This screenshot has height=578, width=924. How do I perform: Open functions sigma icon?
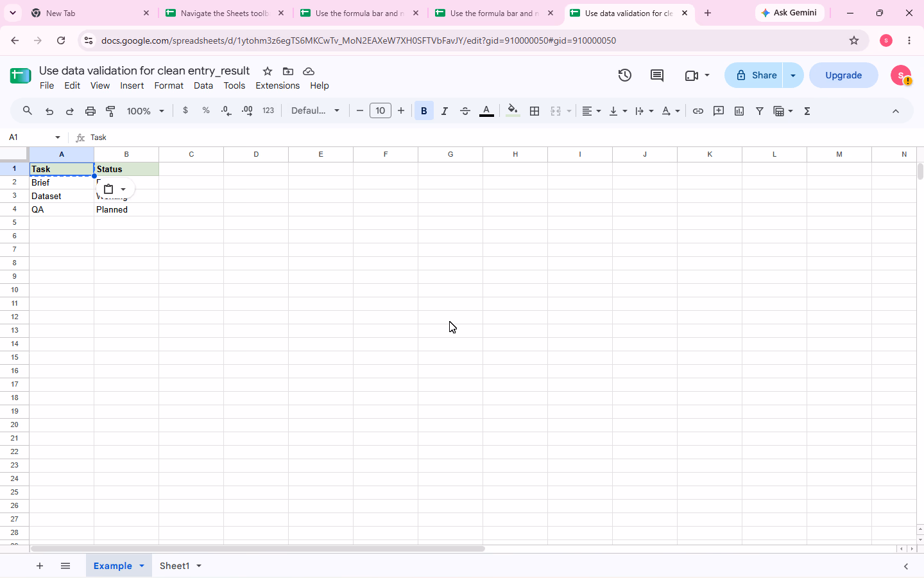tap(807, 111)
